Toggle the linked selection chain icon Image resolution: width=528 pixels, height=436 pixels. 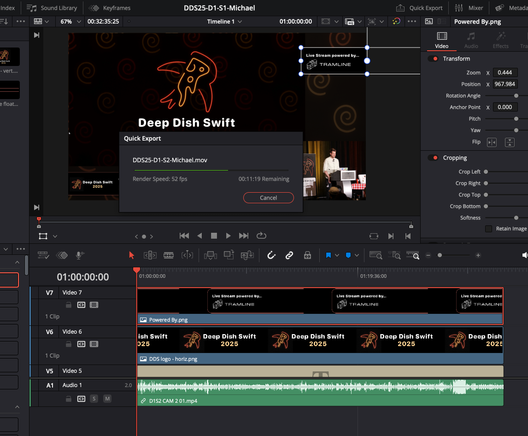pos(289,255)
